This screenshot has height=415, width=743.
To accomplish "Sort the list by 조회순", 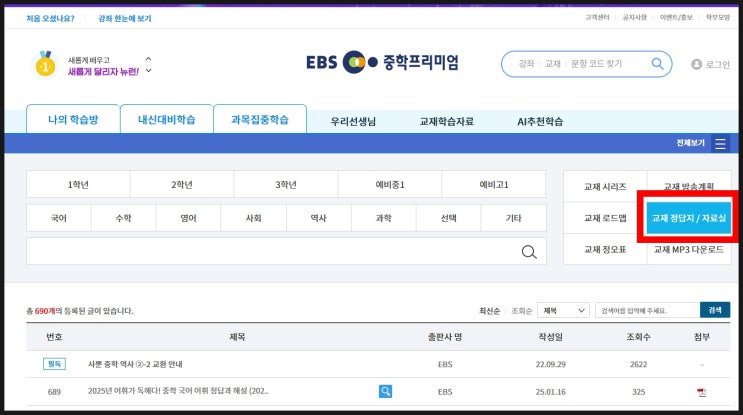I will tap(521, 311).
